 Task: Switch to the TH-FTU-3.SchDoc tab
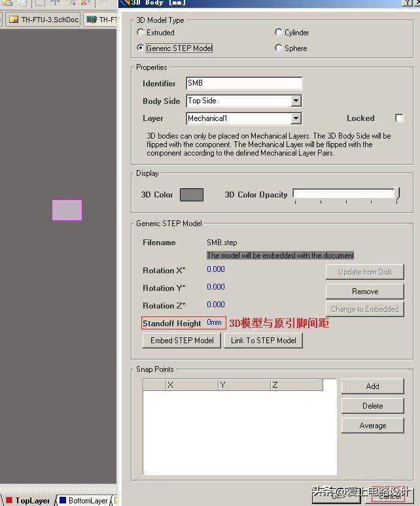[x=44, y=20]
